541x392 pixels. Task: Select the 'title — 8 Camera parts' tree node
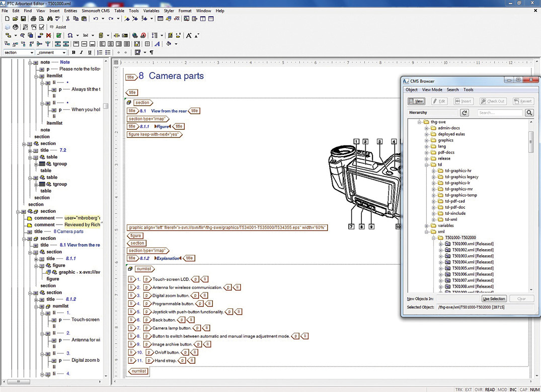click(x=59, y=231)
